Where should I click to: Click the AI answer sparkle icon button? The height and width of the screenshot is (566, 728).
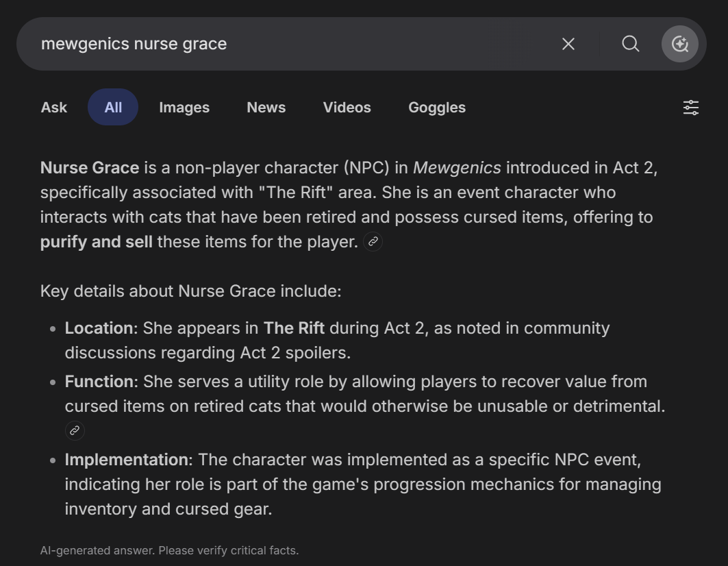tap(679, 44)
